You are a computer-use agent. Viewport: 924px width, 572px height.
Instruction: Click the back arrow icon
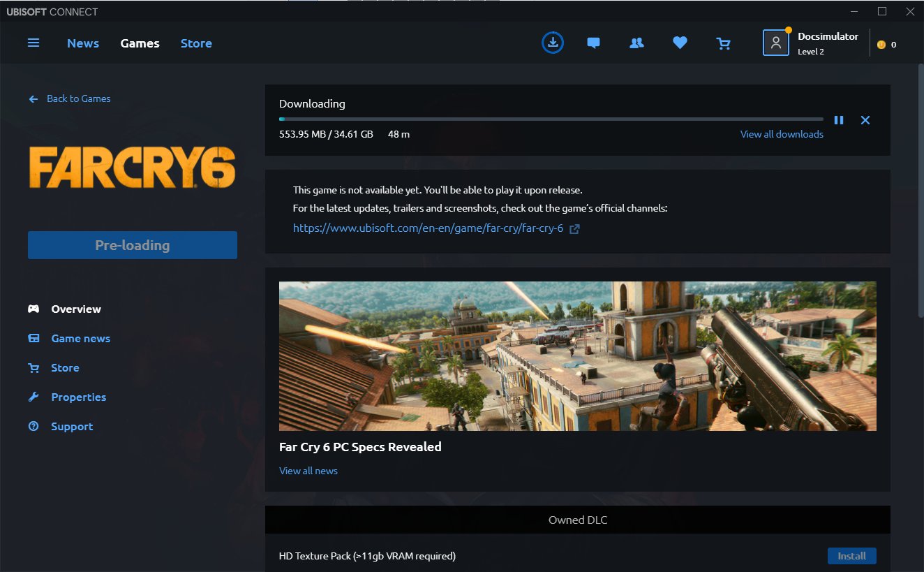click(33, 99)
